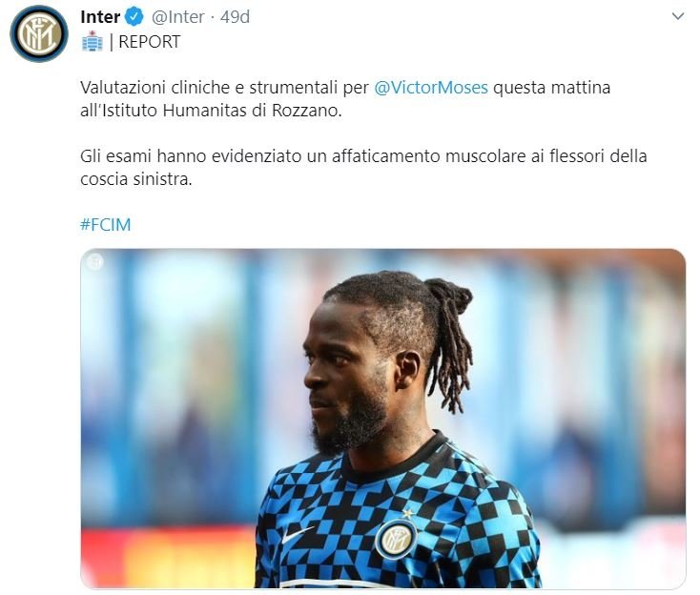Open the @VictorMoses mention
Screen dimensions: 700x595
(431, 88)
